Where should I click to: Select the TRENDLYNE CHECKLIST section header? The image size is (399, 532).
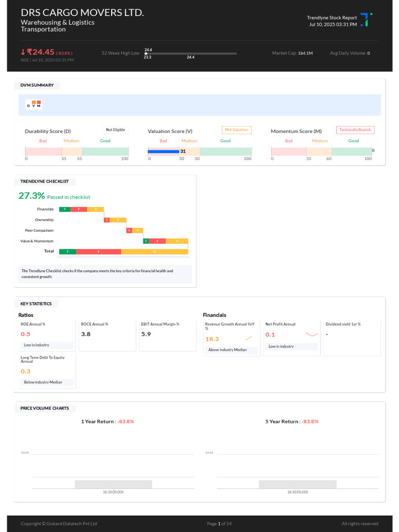(45, 181)
